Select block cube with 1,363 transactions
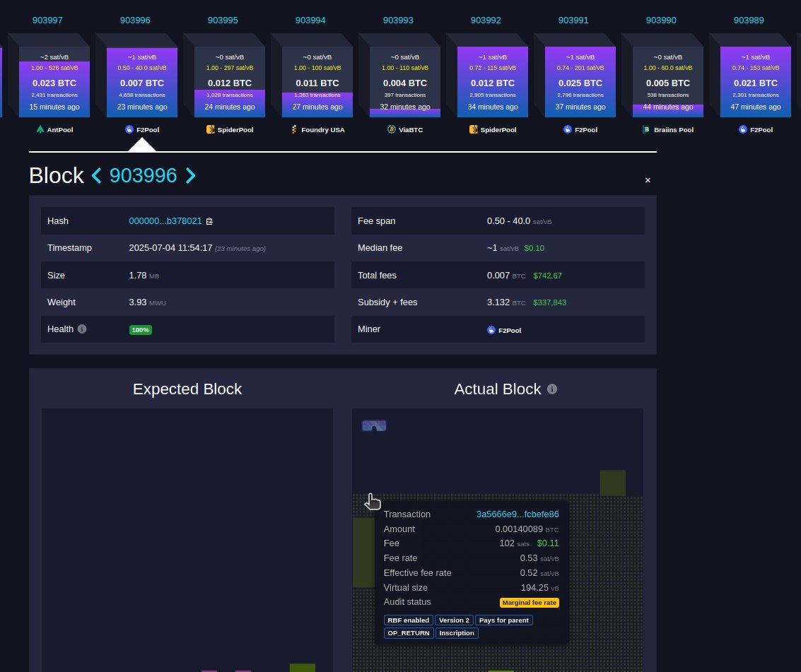The height and width of the screenshot is (672, 801). [x=317, y=82]
